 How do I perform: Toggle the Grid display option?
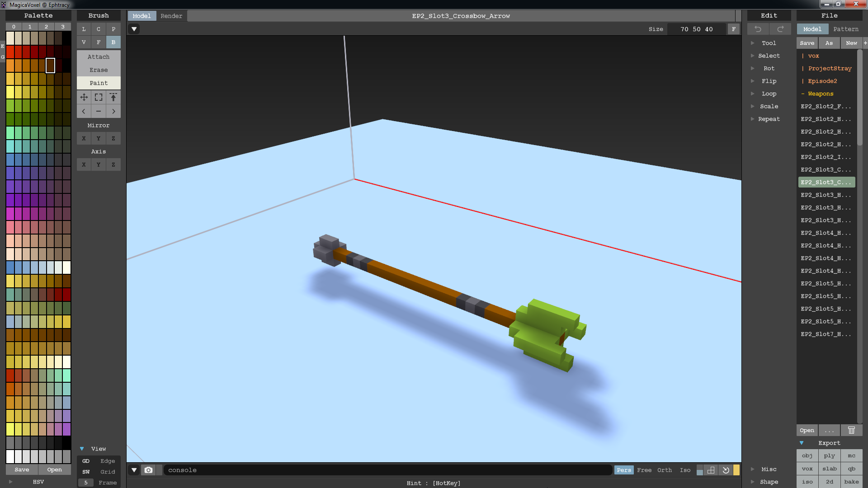click(x=108, y=472)
